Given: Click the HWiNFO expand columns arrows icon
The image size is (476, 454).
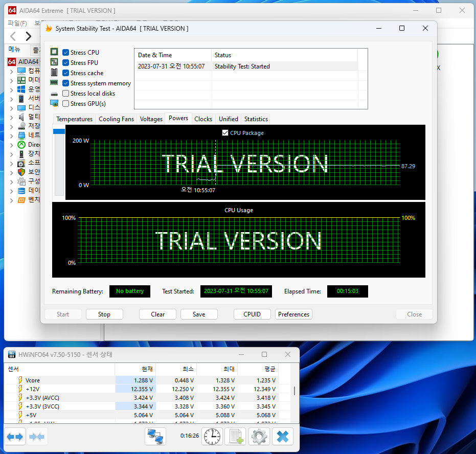Looking at the screenshot, I should (15, 437).
